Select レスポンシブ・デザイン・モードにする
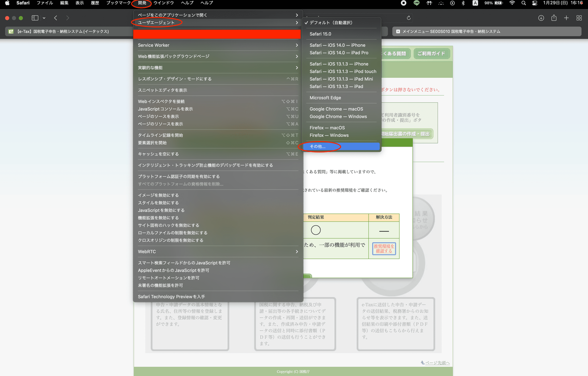 click(218, 79)
